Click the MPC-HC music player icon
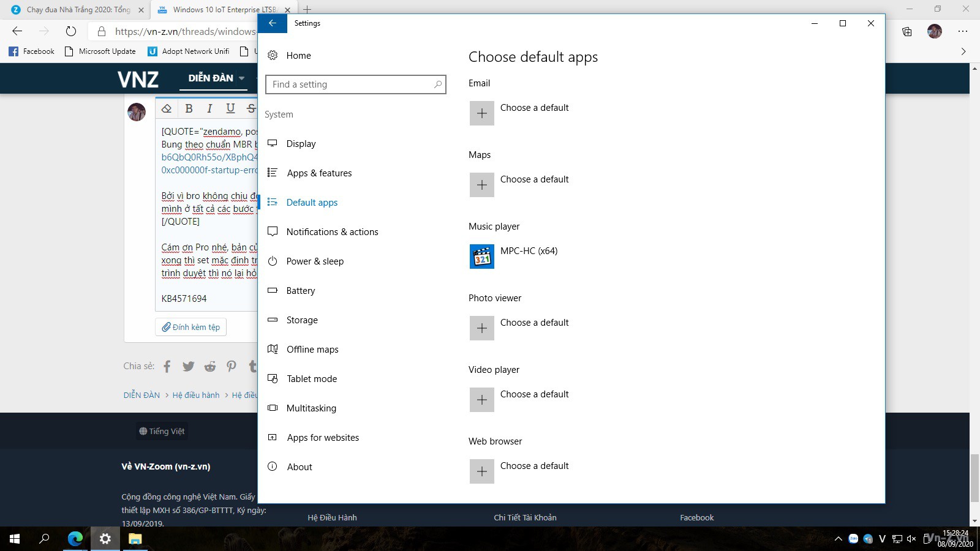 coord(482,257)
